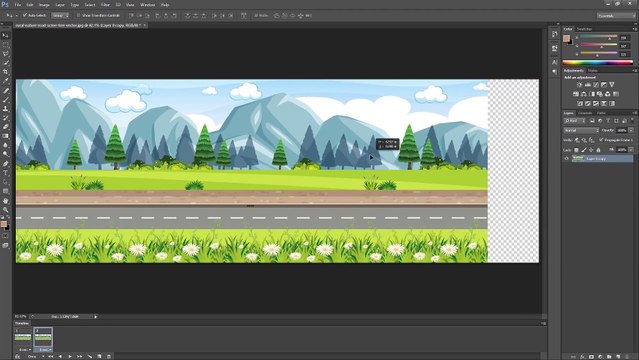
Task: Pick a color from the spectrum ramp
Action: (597, 63)
